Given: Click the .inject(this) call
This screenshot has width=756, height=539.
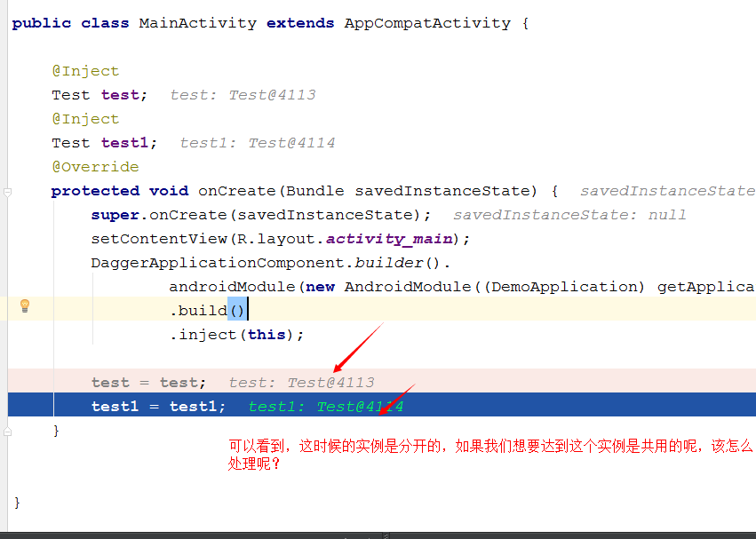Looking at the screenshot, I should click(x=236, y=335).
